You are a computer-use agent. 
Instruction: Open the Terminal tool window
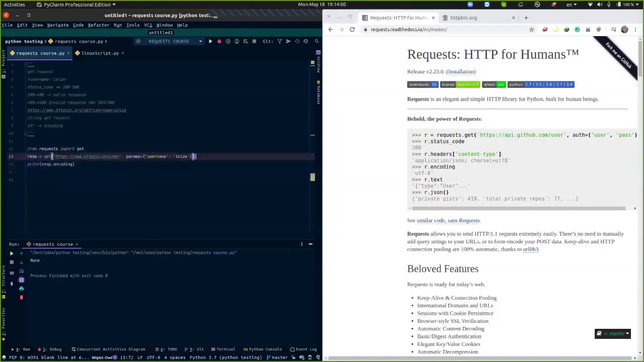pos(222,349)
